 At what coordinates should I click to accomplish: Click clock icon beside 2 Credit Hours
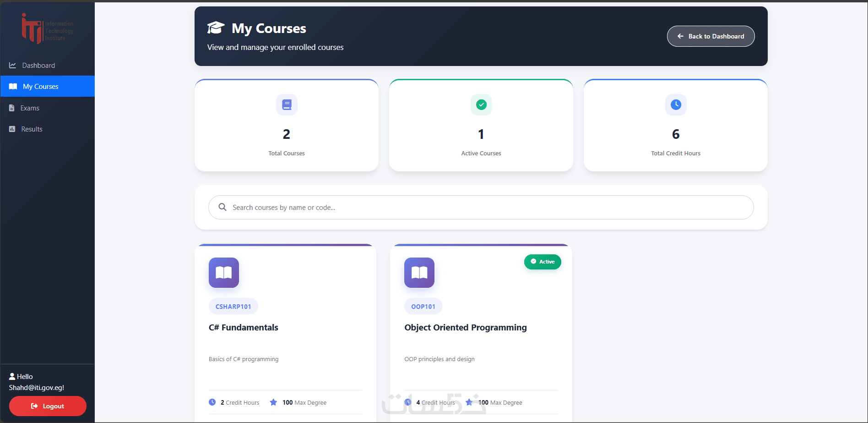point(212,402)
